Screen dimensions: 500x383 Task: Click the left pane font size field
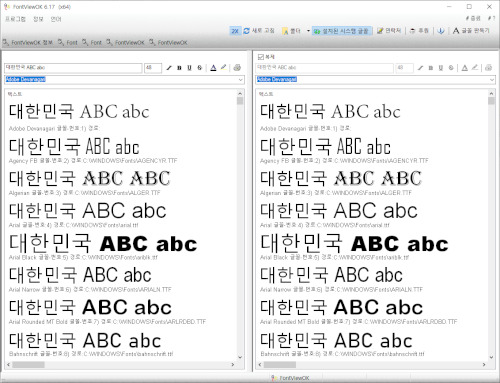[x=153, y=68]
